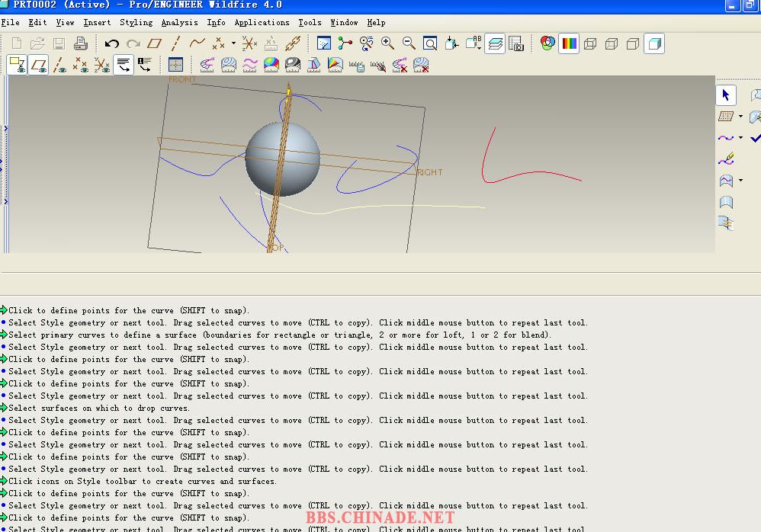The image size is (761, 532).
Task: Click the Set Active Plane icon
Action: 726,117
